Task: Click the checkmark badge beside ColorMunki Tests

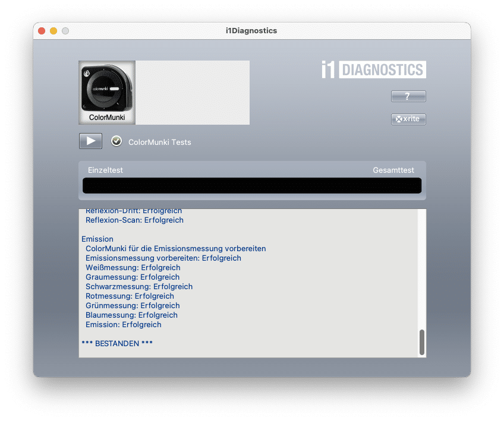Action: 116,141
